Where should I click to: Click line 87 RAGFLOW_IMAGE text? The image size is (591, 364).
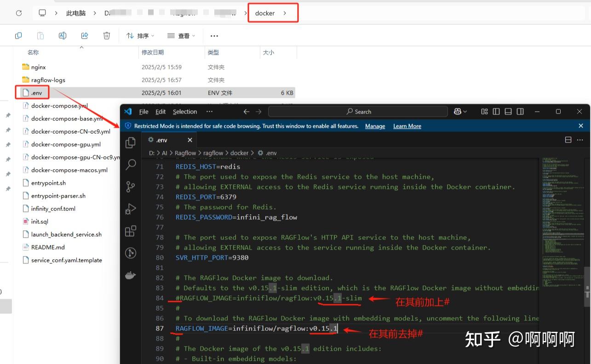(257, 328)
